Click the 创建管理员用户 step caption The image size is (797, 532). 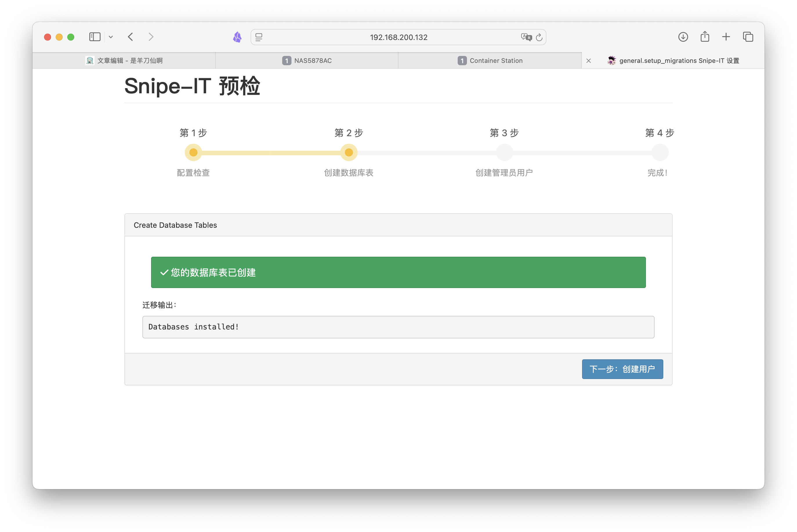[504, 173]
